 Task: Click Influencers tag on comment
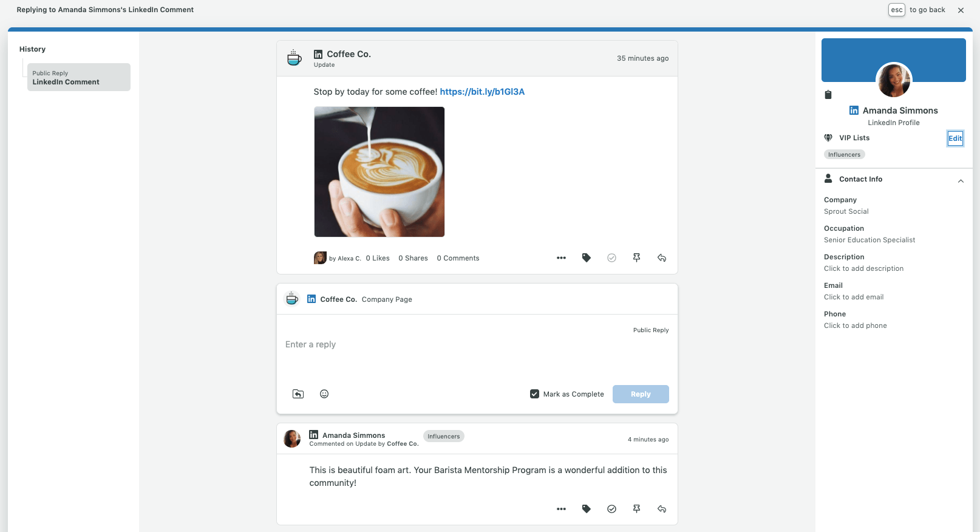click(443, 436)
